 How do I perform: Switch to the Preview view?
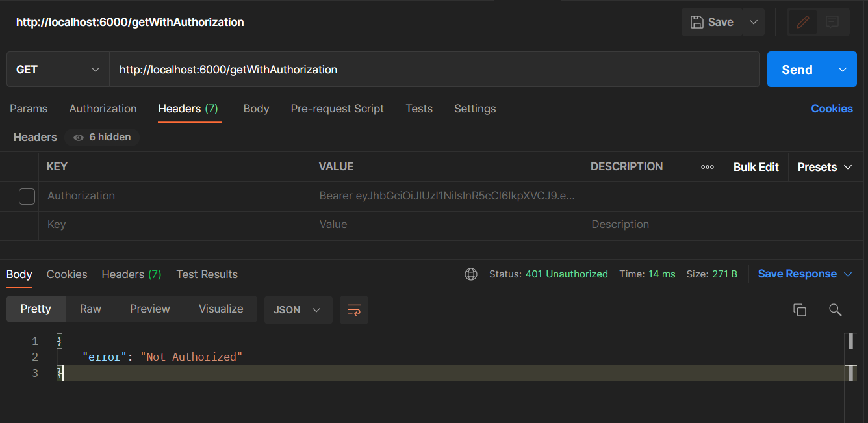pos(150,309)
